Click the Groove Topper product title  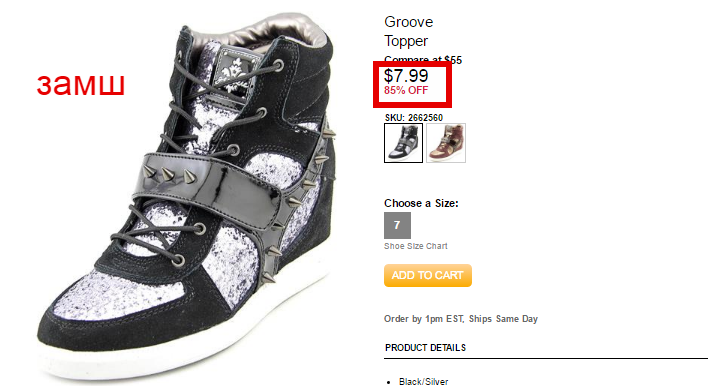pos(409,31)
